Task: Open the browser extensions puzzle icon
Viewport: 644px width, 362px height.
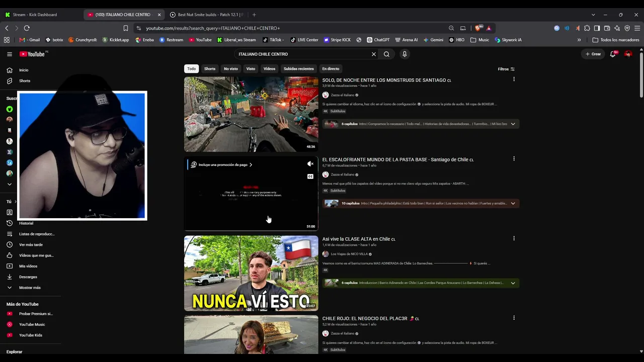Action: tap(587, 28)
